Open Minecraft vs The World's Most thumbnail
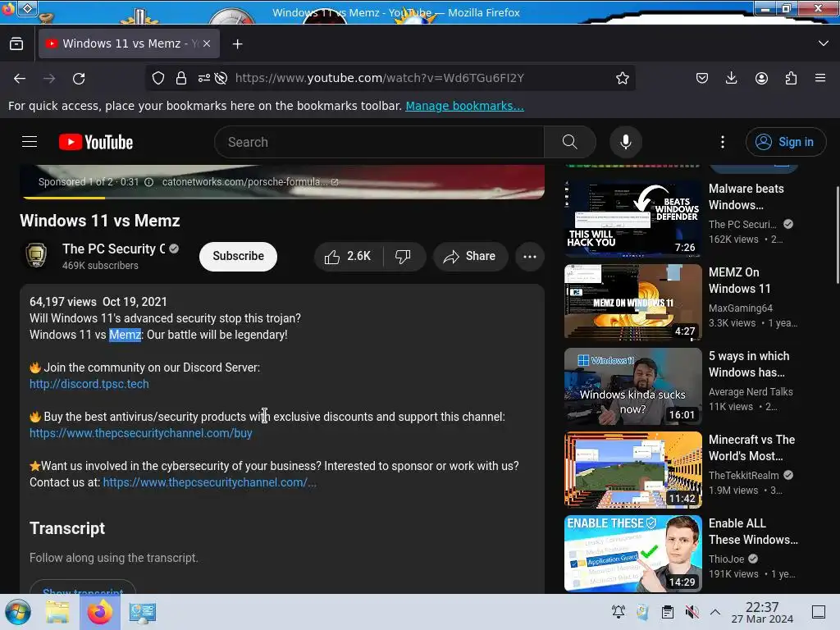The height and width of the screenshot is (630, 840). (632, 470)
